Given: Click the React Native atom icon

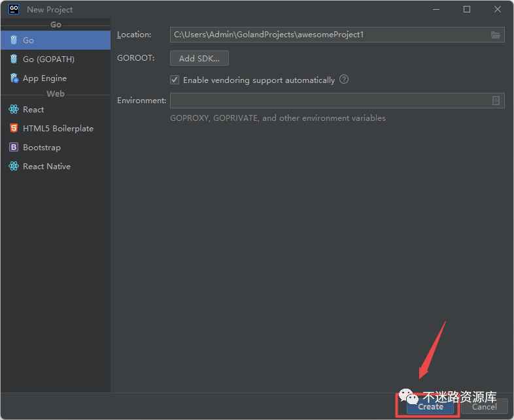Looking at the screenshot, I should tap(14, 167).
